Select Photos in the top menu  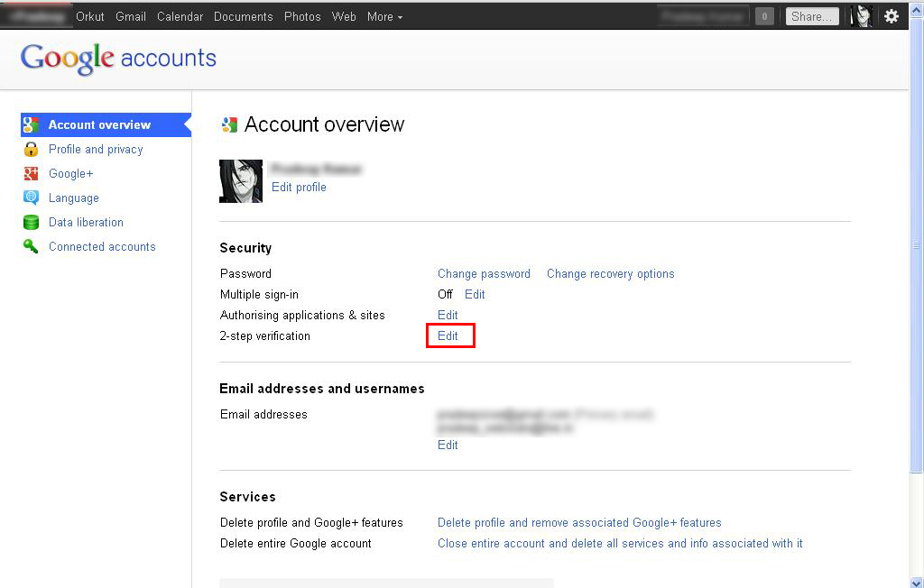(x=302, y=15)
